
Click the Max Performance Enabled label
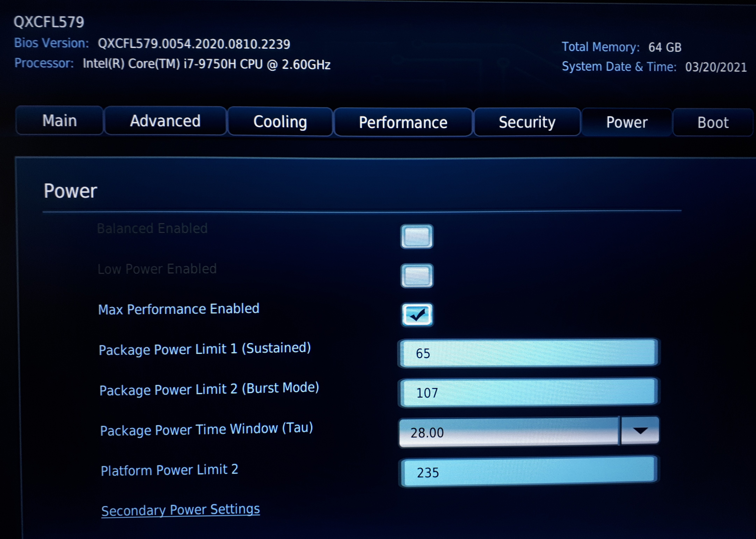point(179,309)
